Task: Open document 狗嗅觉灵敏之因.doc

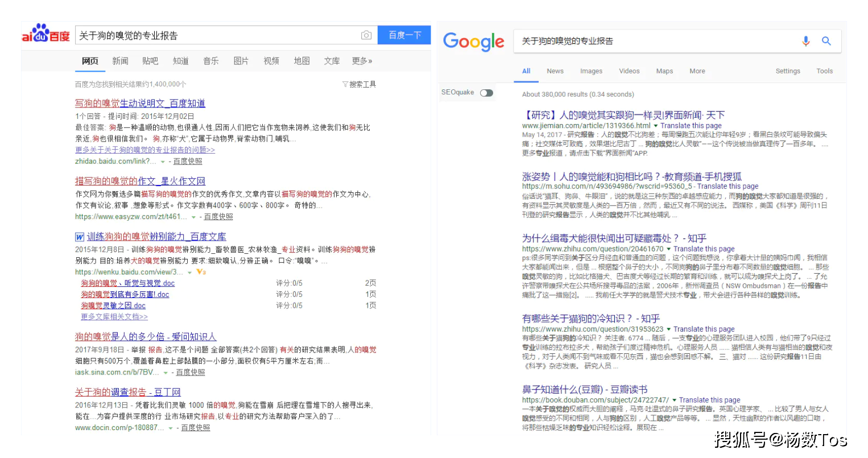Action: [113, 306]
